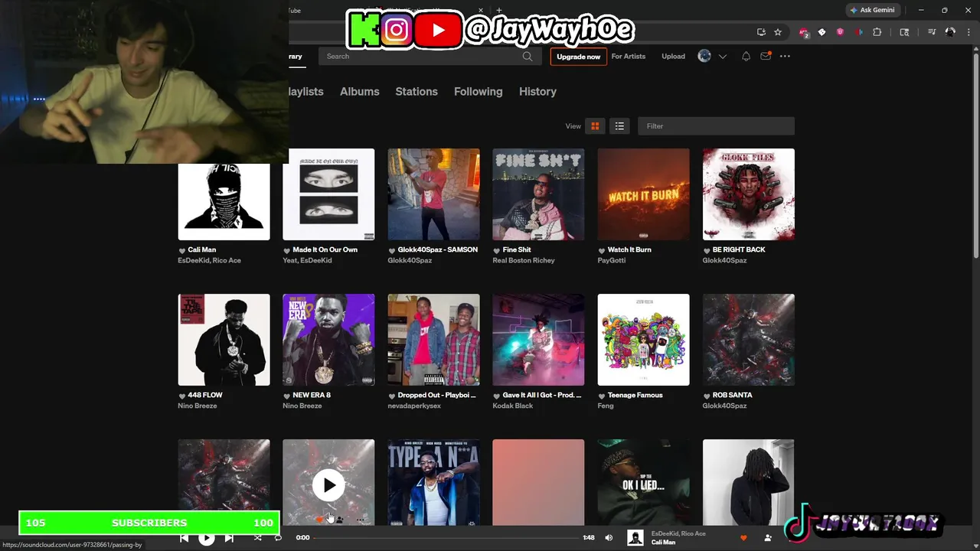Open the Feng artist link
Screen dimensions: 980x551
pyautogui.click(x=606, y=406)
